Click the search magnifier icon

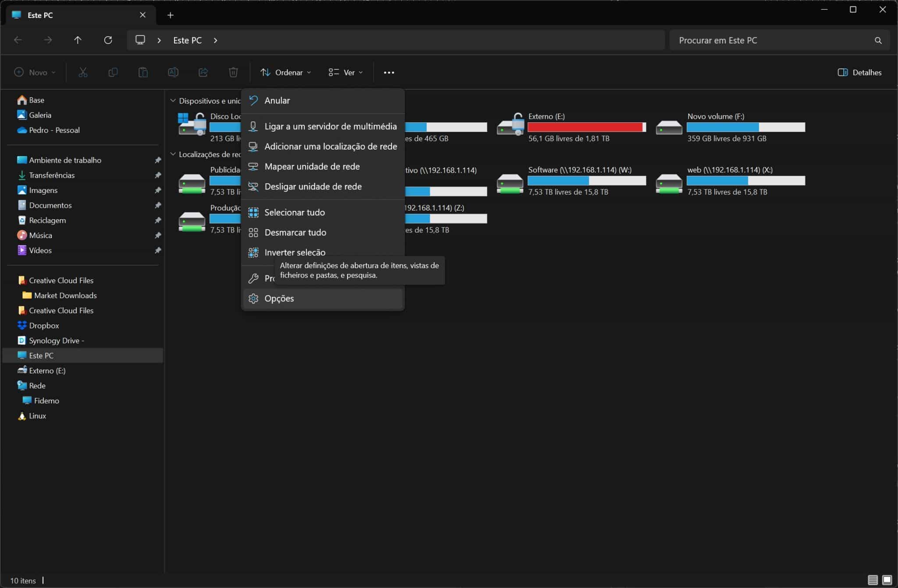(878, 40)
